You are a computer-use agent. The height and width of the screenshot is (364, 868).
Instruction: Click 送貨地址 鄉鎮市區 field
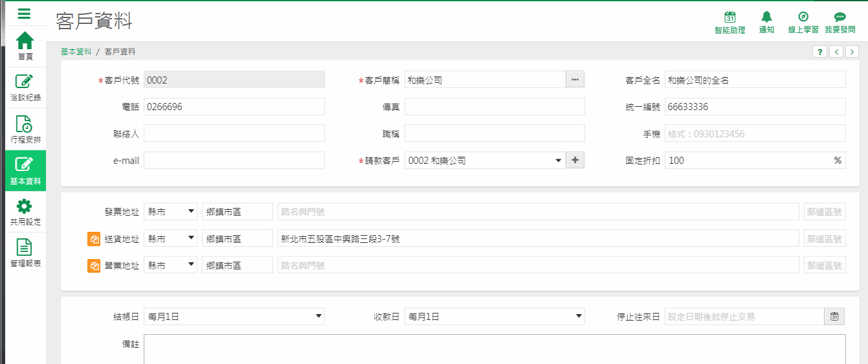pos(238,238)
